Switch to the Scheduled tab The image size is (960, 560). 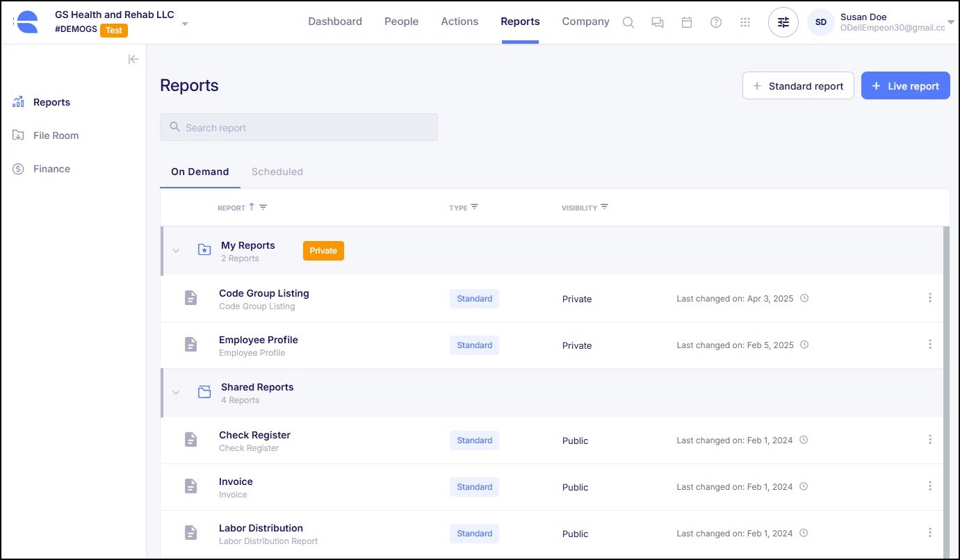[277, 172]
